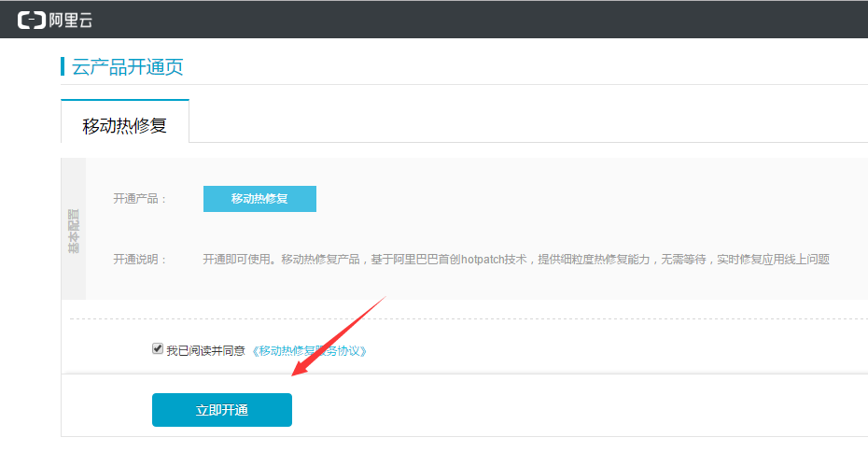Click the vertical 基本配置 side label

74,231
